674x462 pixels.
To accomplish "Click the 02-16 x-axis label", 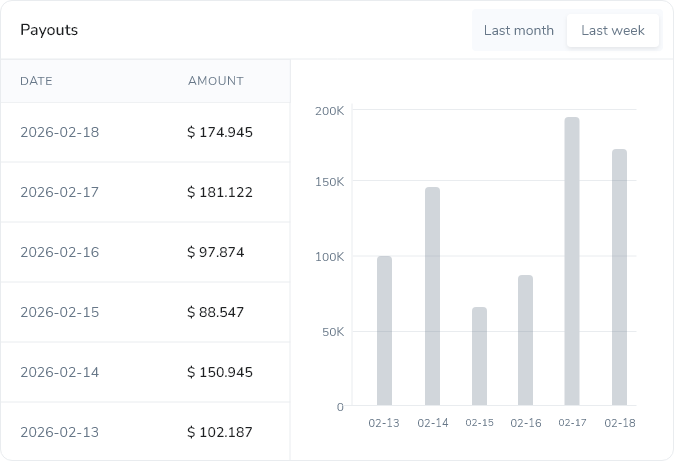I will click(526, 423).
